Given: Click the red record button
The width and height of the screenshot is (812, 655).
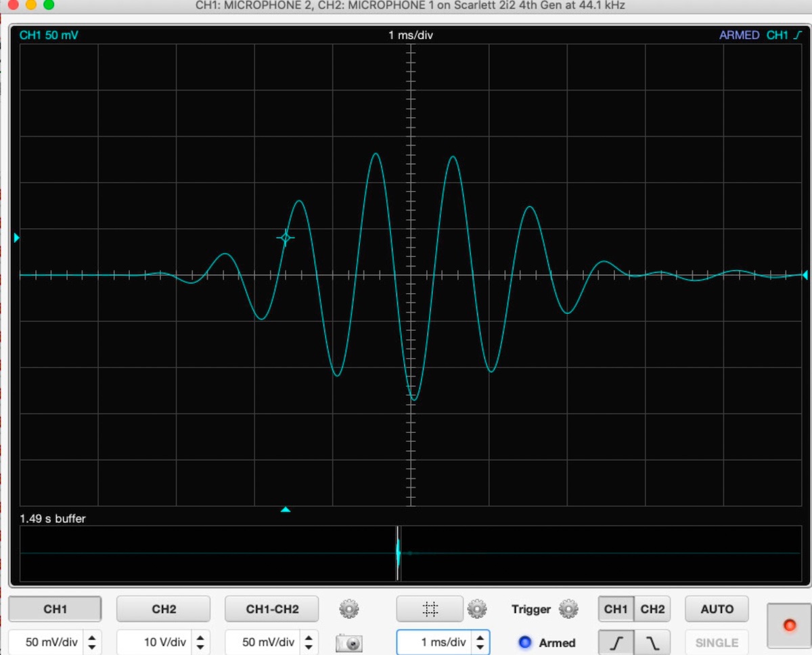Looking at the screenshot, I should [x=789, y=625].
